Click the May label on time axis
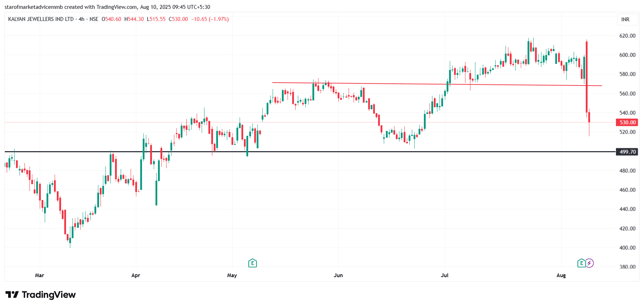The height and width of the screenshot is (308, 644). (x=232, y=275)
